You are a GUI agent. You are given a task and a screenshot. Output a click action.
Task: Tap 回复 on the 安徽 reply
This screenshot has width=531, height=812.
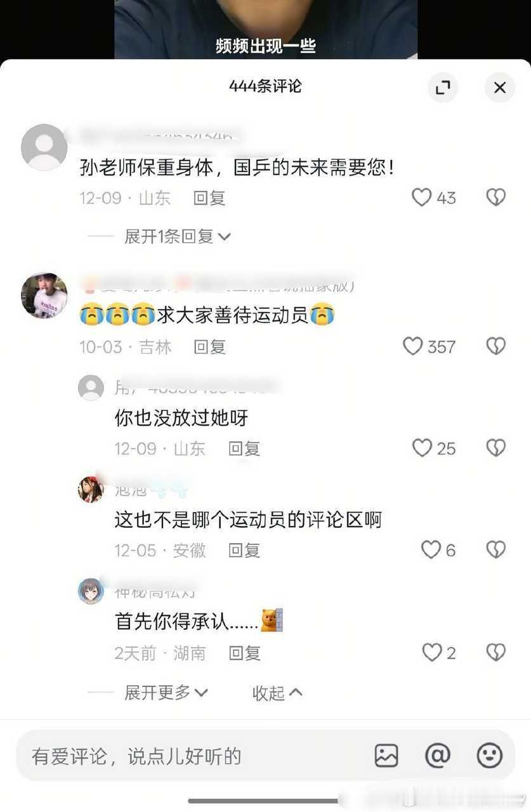(244, 550)
